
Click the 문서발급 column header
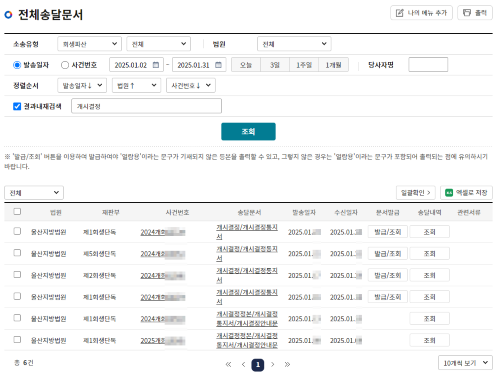coord(388,212)
